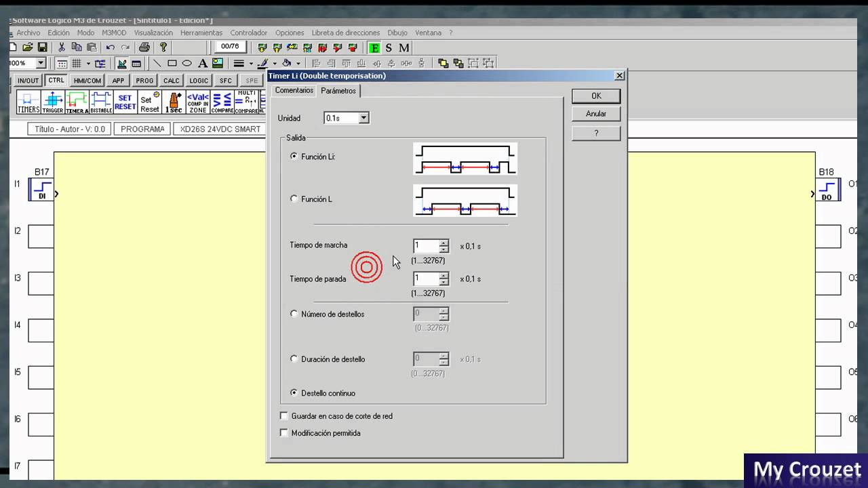Image resolution: width=868 pixels, height=488 pixels.
Task: Select the BISTABLE function block
Action: tap(101, 102)
